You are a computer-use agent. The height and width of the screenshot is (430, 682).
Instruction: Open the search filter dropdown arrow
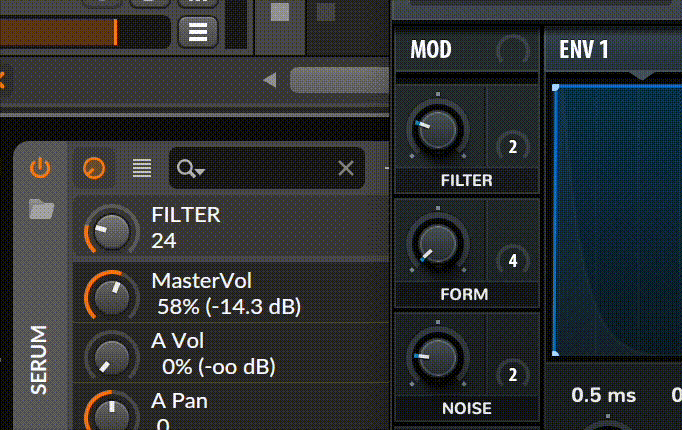(x=200, y=172)
